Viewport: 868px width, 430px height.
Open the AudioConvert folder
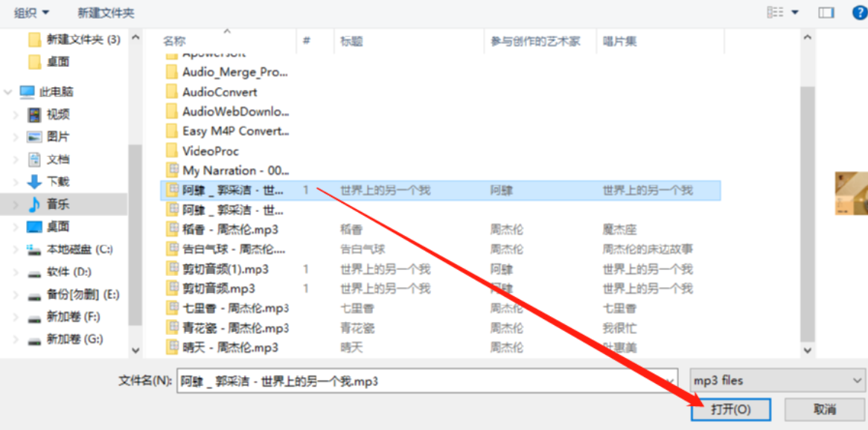coord(212,92)
